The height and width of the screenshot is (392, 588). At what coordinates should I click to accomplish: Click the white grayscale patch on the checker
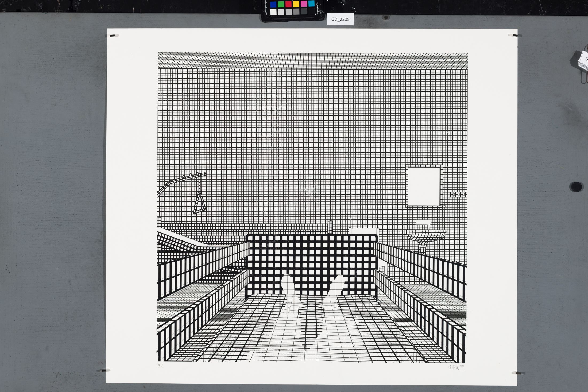(x=273, y=12)
